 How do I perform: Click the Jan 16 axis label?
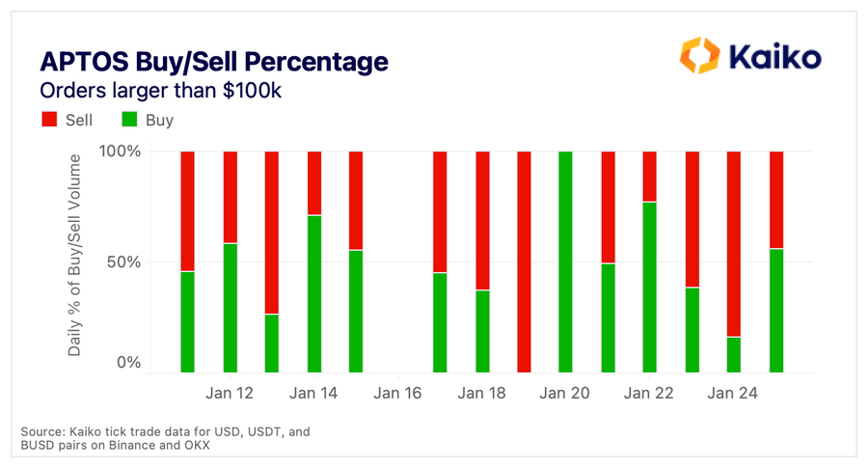click(x=397, y=394)
